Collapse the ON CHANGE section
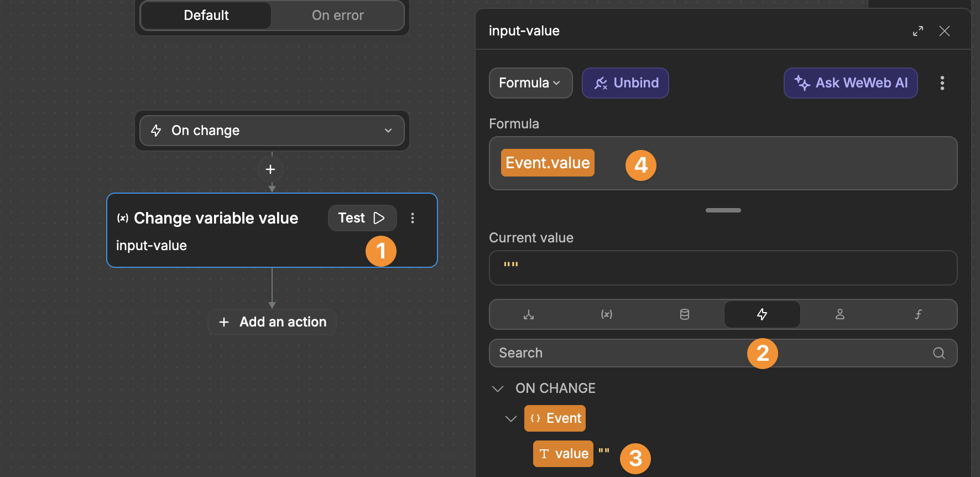 tap(498, 388)
